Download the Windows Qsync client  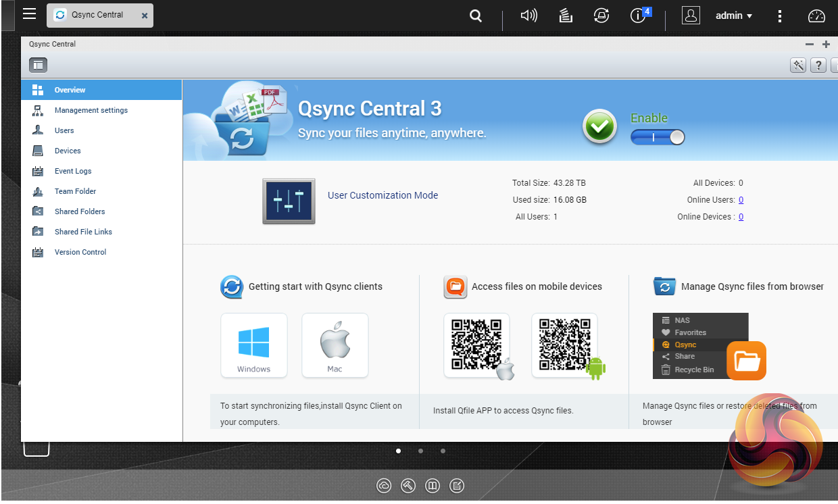click(x=254, y=345)
